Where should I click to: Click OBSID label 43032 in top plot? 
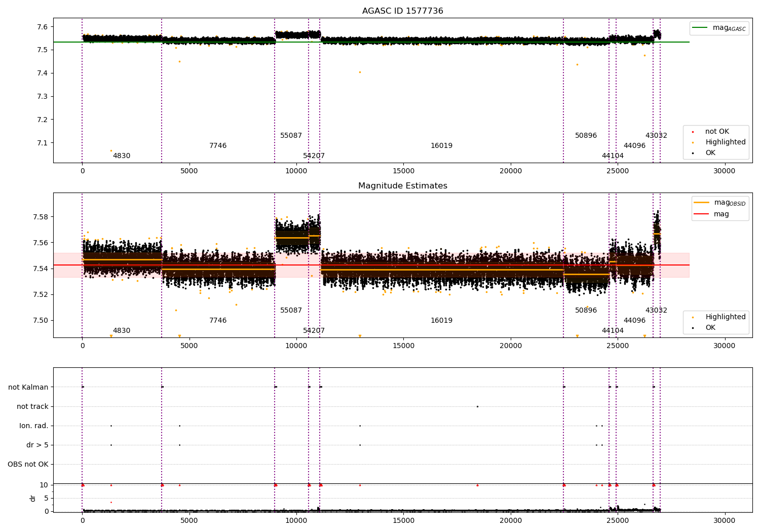coord(657,136)
